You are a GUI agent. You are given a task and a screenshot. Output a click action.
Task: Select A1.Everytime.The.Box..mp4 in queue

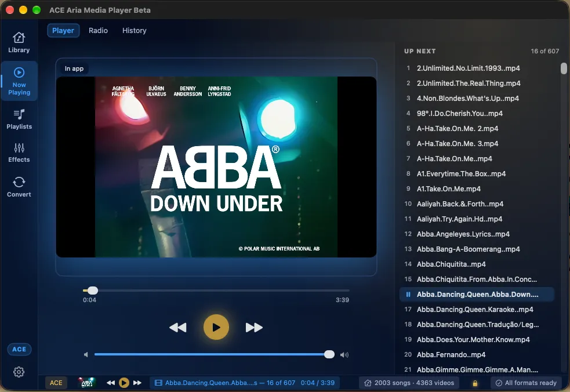[x=477, y=174]
